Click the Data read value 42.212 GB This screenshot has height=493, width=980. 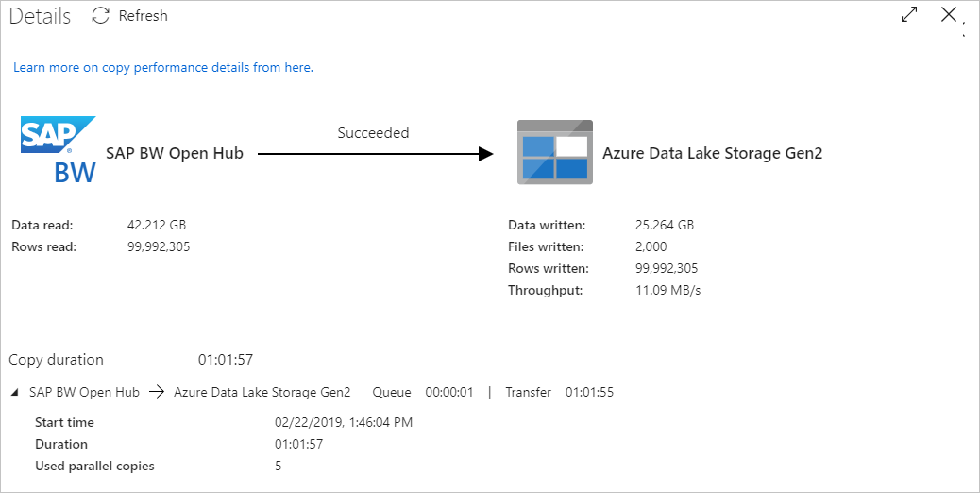tap(156, 225)
